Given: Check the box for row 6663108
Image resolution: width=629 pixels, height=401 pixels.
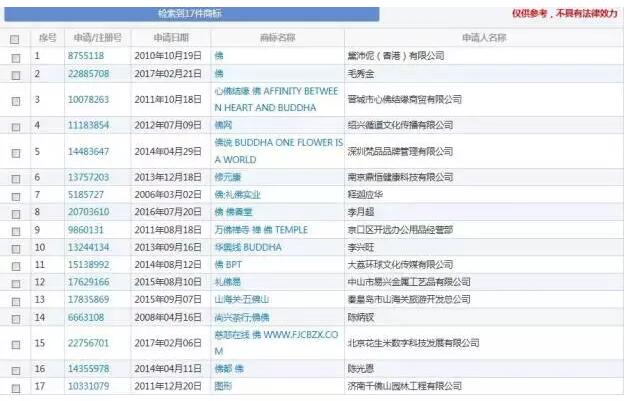Looking at the screenshot, I should coord(16,319).
